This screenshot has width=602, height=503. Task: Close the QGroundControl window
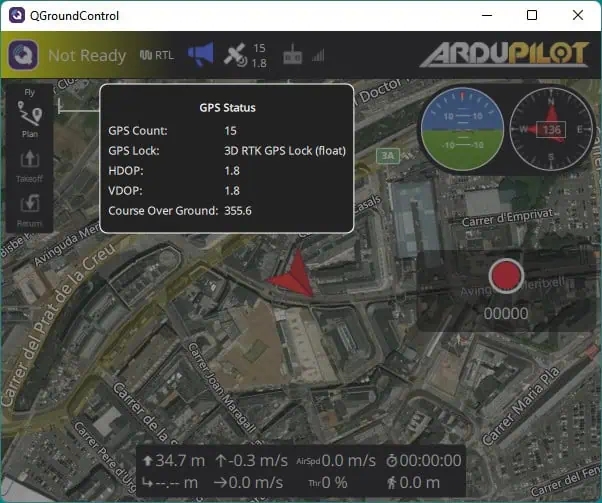pyautogui.click(x=578, y=15)
